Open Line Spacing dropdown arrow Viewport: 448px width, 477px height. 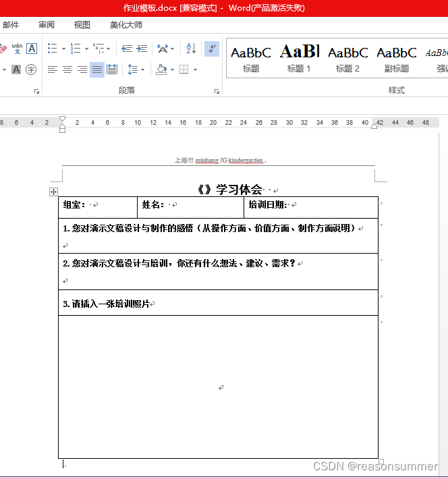click(x=142, y=70)
